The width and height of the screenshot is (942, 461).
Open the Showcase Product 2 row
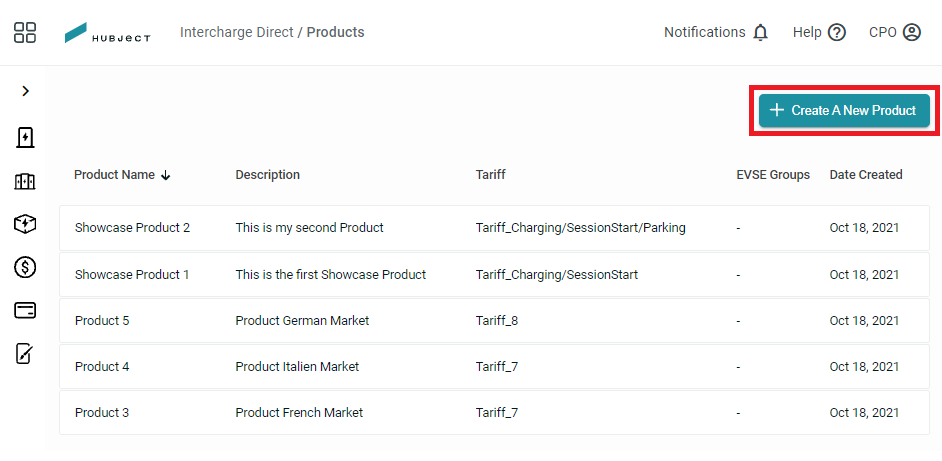(x=494, y=228)
